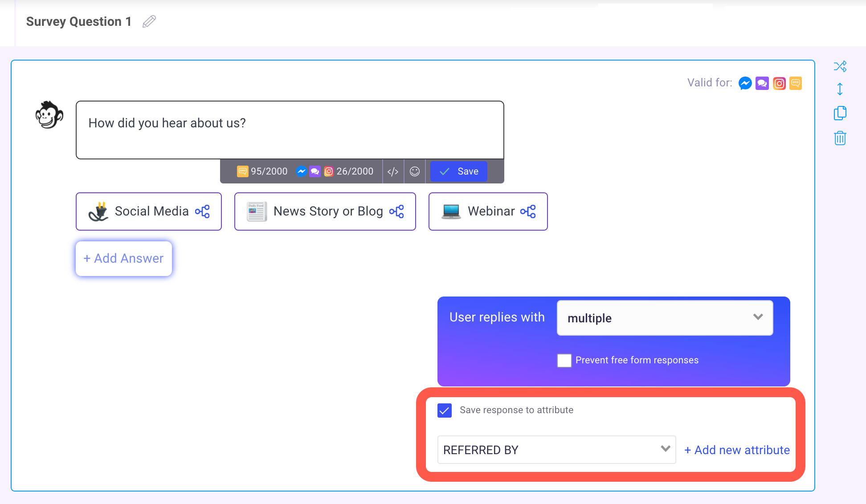This screenshot has height=504, width=866.
Task: Open branching icon on Social Media answer
Action: [203, 211]
